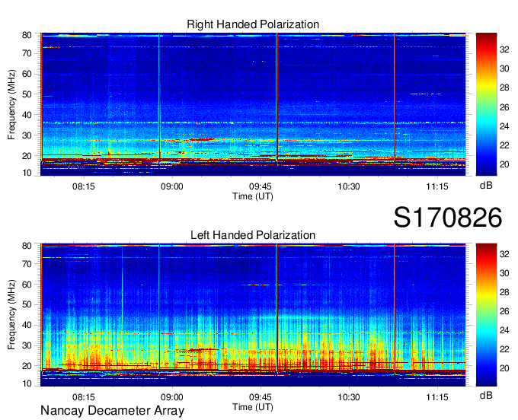Screen dimensions: 518x420
Task: Click 50 MHz tick on Right Handed plot
Action: (x=27, y=94)
